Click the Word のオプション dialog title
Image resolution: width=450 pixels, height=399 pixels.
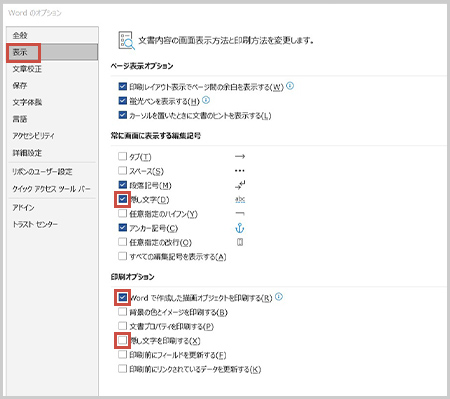pos(35,13)
